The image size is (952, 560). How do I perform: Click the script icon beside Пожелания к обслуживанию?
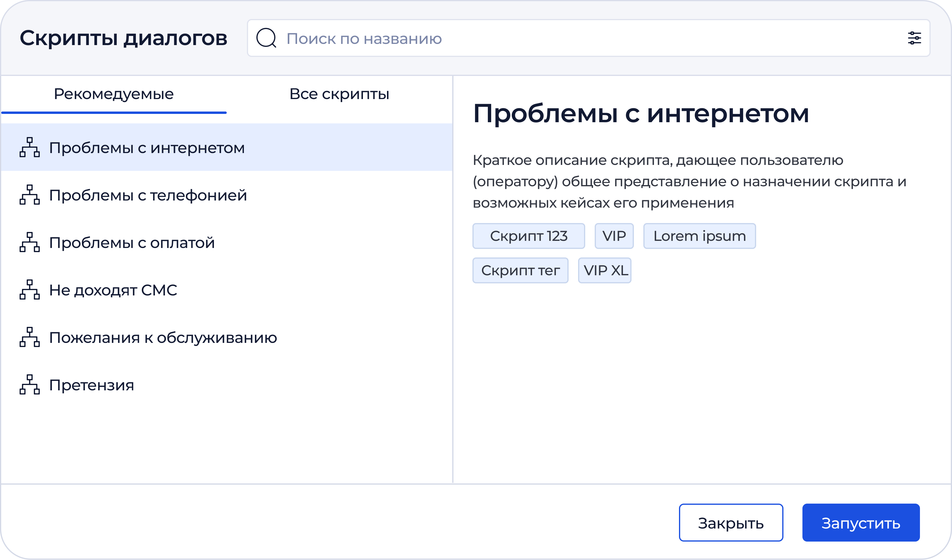pyautogui.click(x=29, y=337)
